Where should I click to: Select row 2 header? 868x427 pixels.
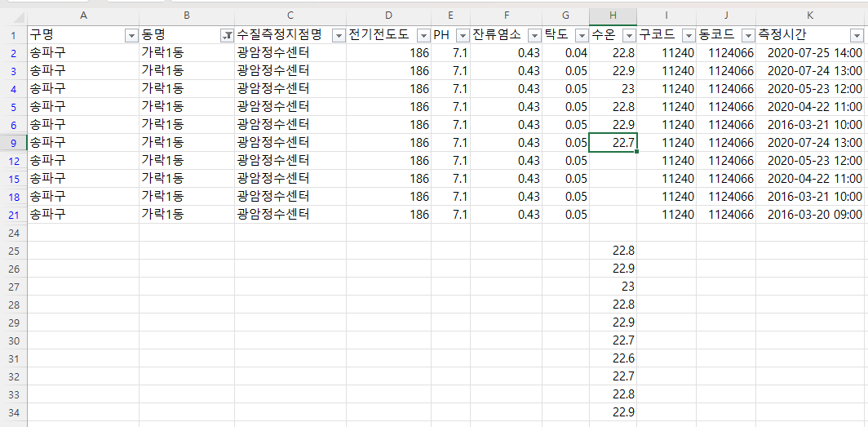click(x=14, y=54)
